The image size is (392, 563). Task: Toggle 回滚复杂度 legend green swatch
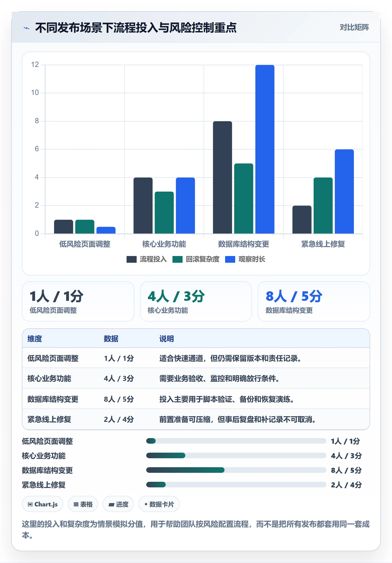tap(178, 259)
